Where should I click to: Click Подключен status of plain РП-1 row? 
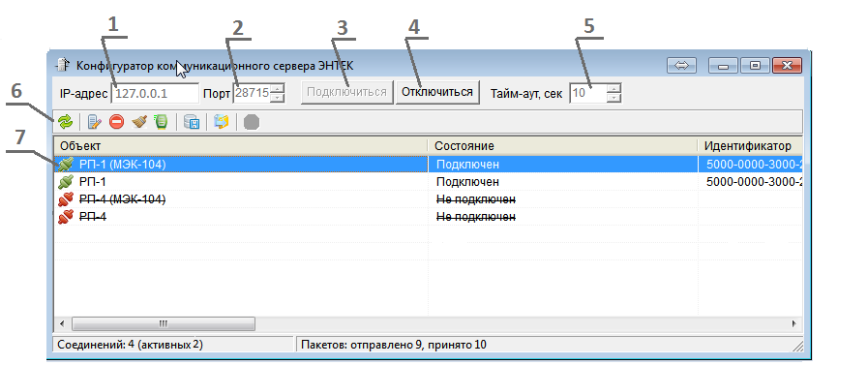467,182
